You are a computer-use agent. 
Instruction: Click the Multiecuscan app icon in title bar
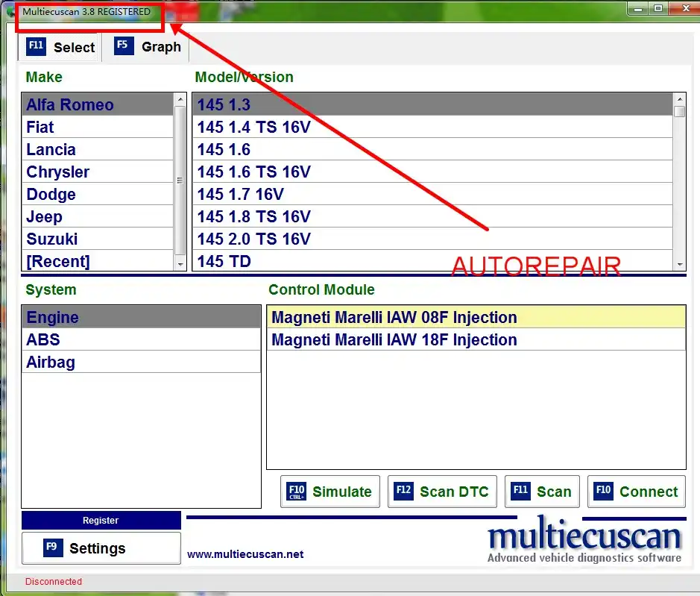tap(12, 11)
